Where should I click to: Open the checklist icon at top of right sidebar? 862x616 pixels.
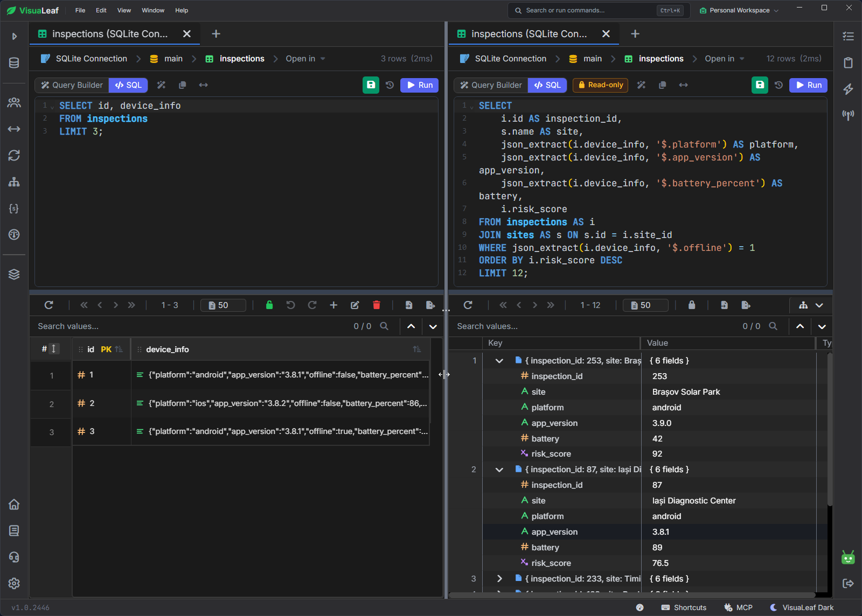pos(848,36)
